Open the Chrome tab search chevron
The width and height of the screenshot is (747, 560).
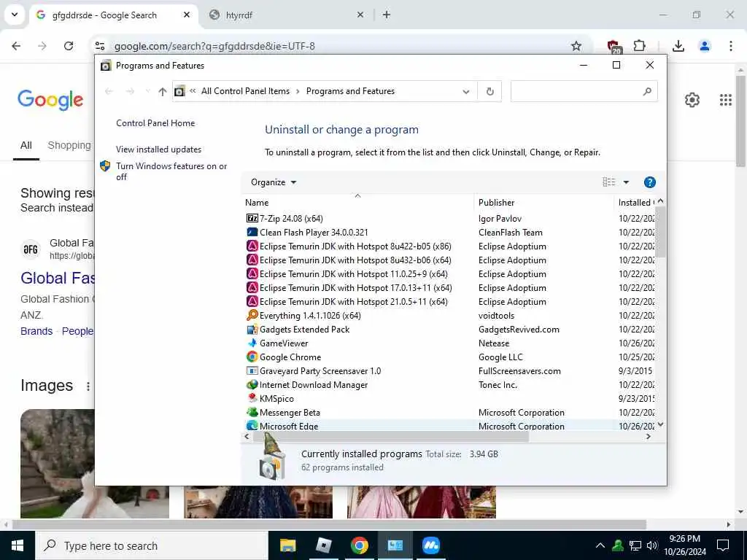click(x=15, y=15)
